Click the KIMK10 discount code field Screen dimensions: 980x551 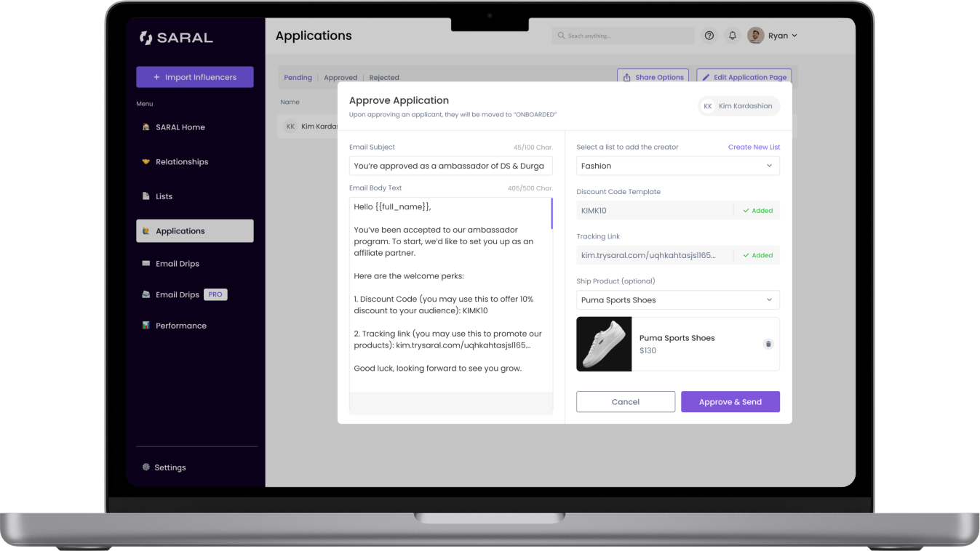[655, 211]
